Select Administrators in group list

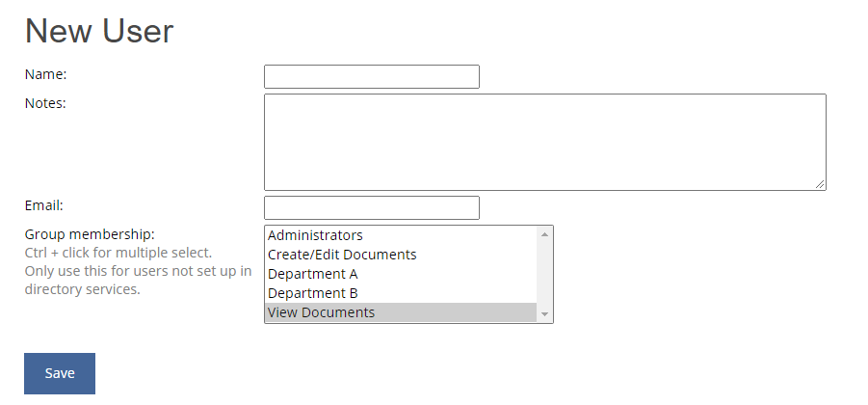tap(401, 235)
